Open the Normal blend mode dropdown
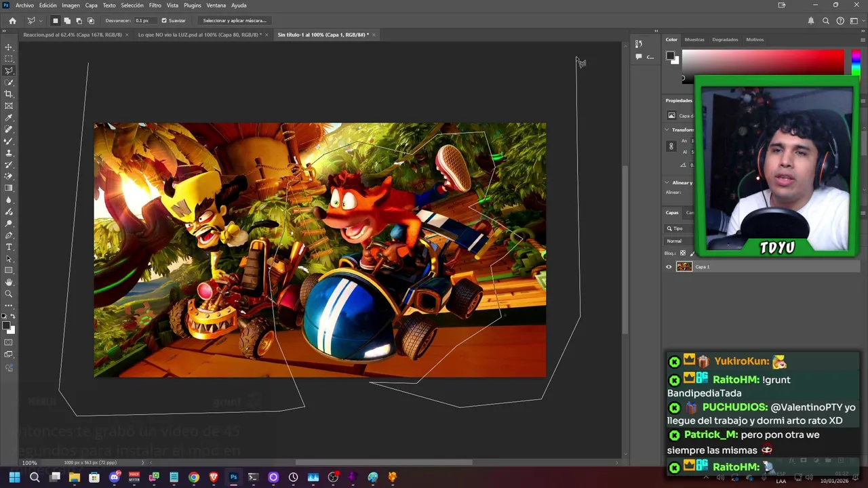This screenshot has width=868, height=488. pos(679,241)
